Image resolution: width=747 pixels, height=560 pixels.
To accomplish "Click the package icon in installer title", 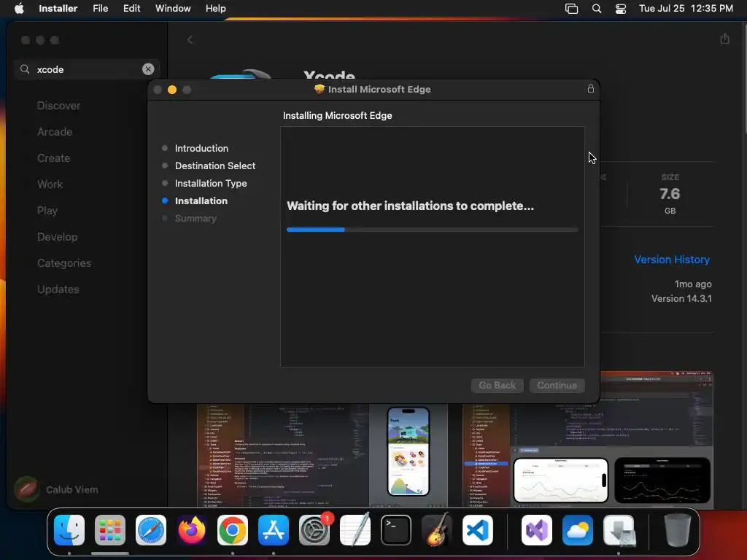I will pyautogui.click(x=320, y=89).
